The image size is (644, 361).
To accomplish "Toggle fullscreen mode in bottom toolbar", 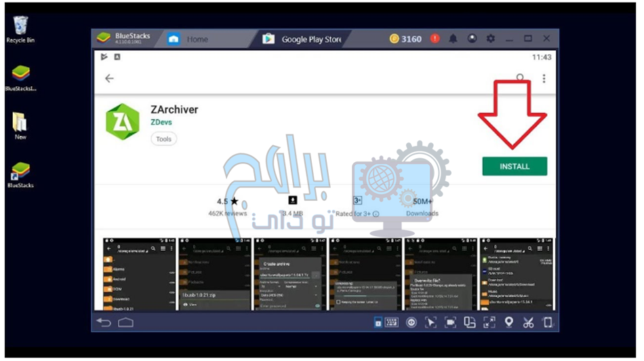I will point(489,323).
